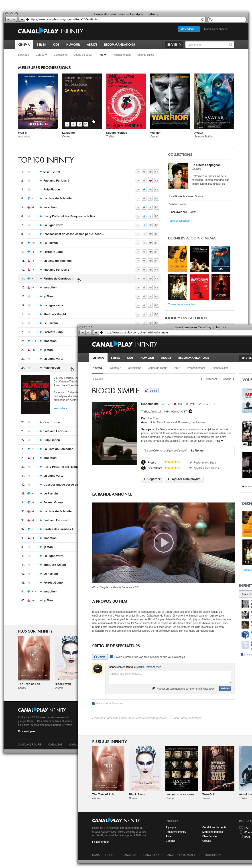Open True Grit poster in Plus sur Infinity
This screenshot has height=868, width=252.
218,769
